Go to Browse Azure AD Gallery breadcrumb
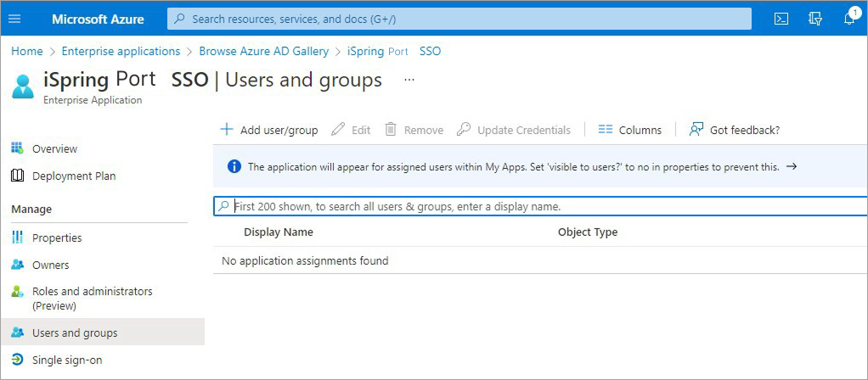Screen dimensions: 868x380 (264, 51)
